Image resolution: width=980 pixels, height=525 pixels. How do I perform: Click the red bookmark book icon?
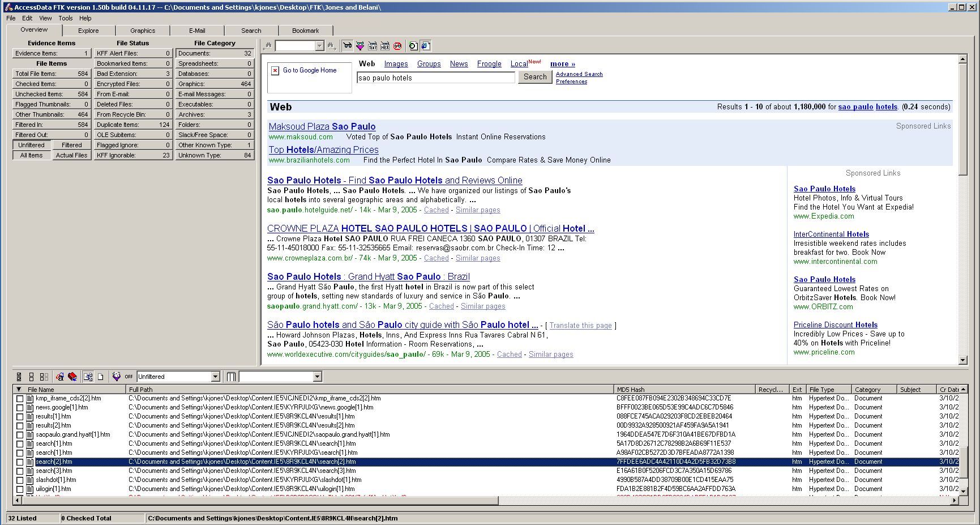72,377
